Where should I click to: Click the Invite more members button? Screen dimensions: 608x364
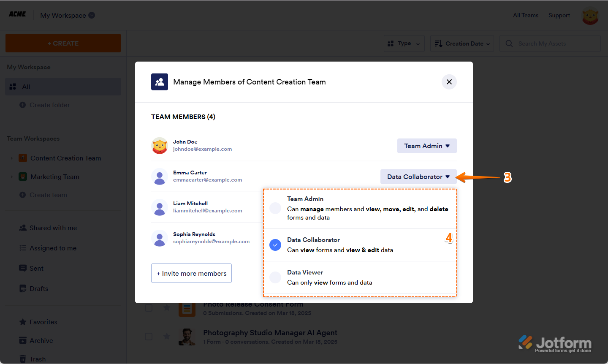tap(191, 273)
